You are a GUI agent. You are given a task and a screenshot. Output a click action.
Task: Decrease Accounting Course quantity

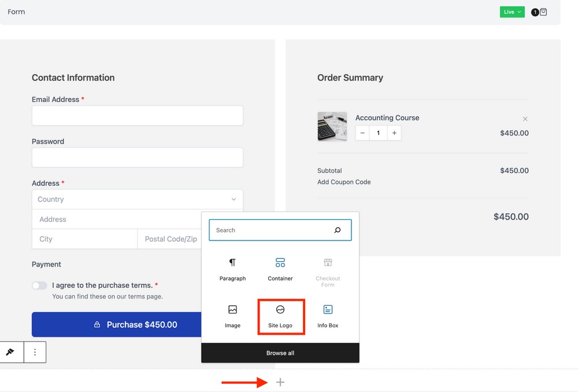pyautogui.click(x=362, y=133)
